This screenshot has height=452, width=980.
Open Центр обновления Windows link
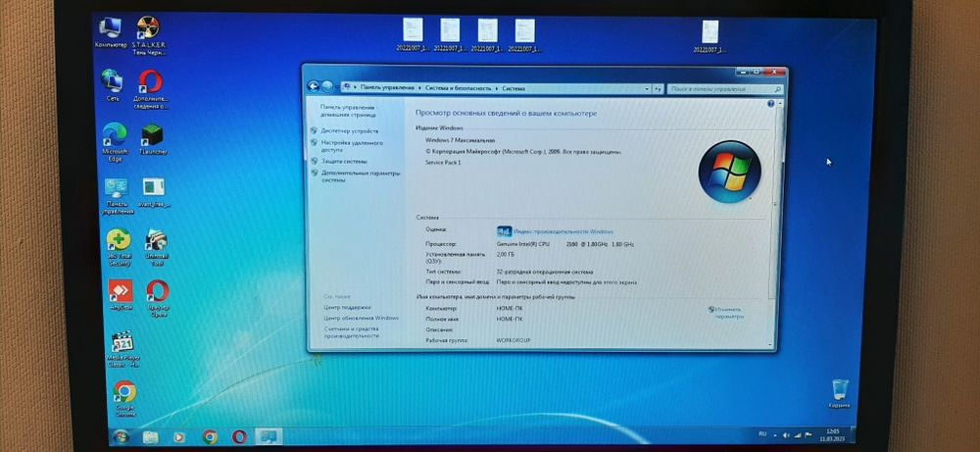coord(362,319)
